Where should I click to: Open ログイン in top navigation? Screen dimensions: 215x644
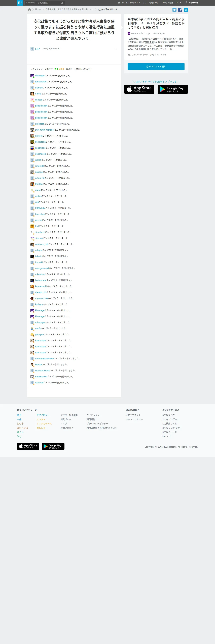180,3
